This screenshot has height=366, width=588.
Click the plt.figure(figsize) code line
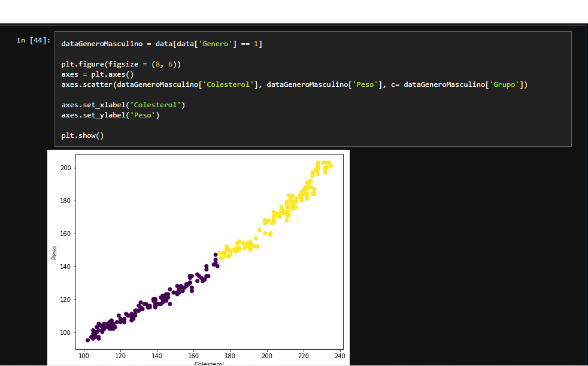(x=121, y=64)
